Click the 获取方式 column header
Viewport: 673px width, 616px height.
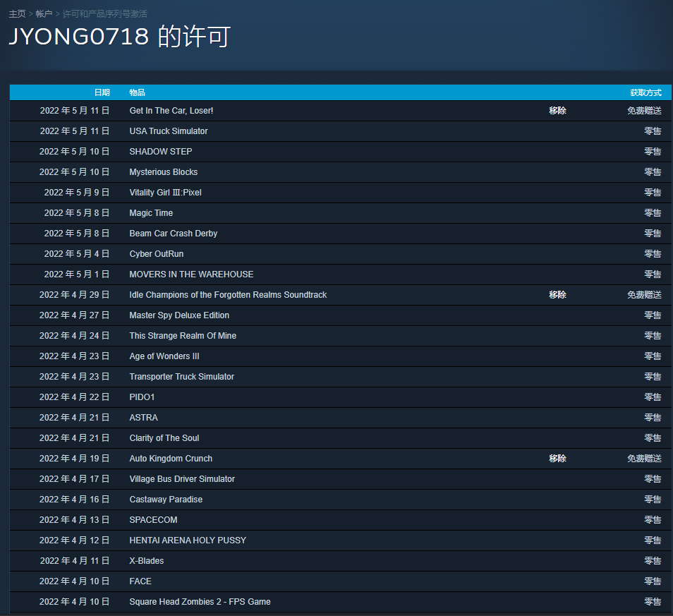coord(645,92)
